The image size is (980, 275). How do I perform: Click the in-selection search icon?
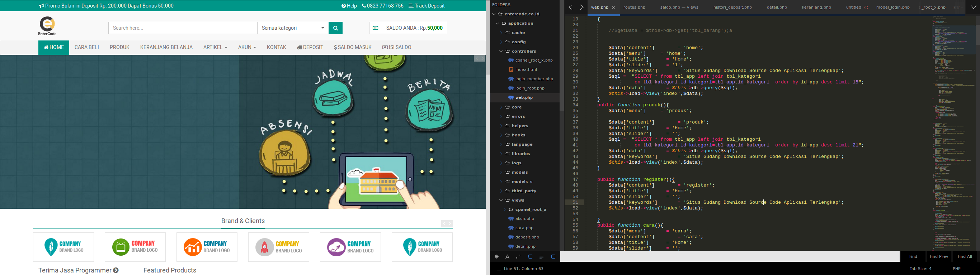point(541,257)
